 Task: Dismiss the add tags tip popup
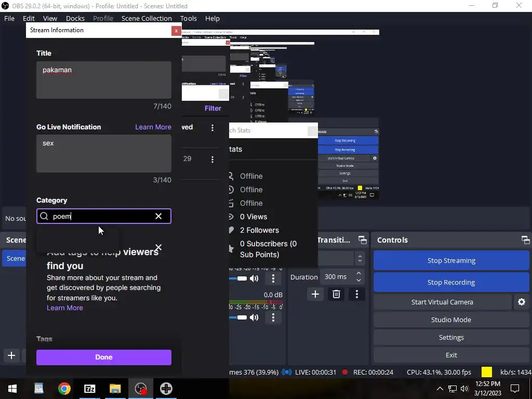pos(158,247)
